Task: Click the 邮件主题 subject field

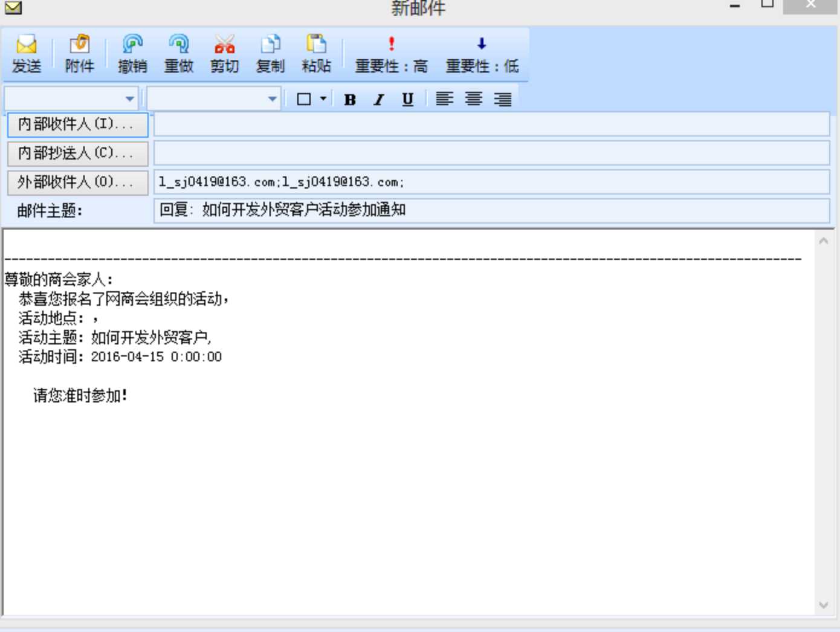Action: pos(491,211)
